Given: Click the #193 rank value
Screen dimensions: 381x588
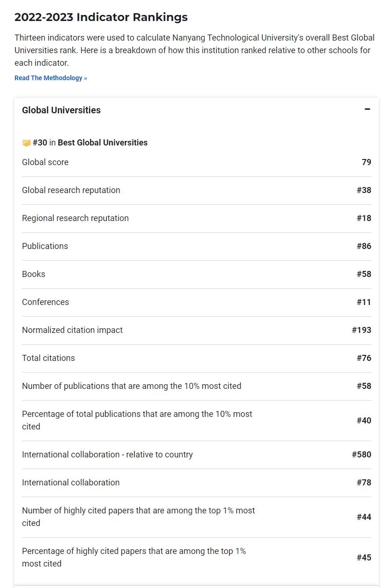Looking at the screenshot, I should click(361, 330).
